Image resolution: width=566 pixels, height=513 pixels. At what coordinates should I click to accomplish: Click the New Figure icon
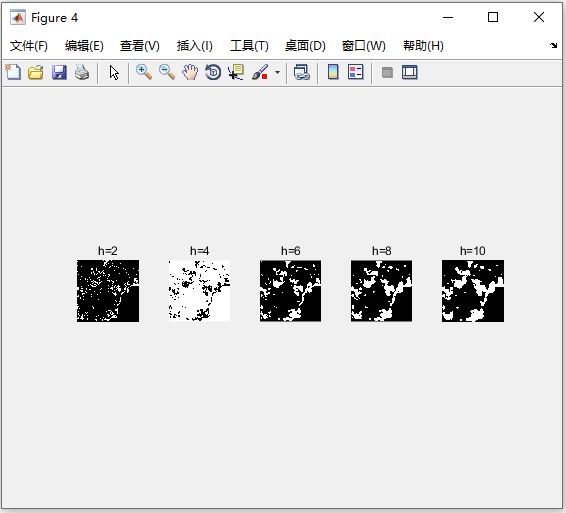(x=13, y=72)
